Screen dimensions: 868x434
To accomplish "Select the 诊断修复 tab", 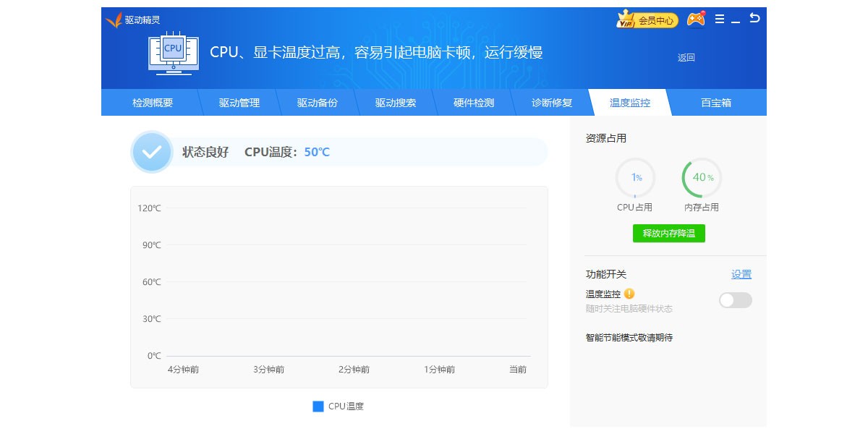I will pyautogui.click(x=552, y=103).
